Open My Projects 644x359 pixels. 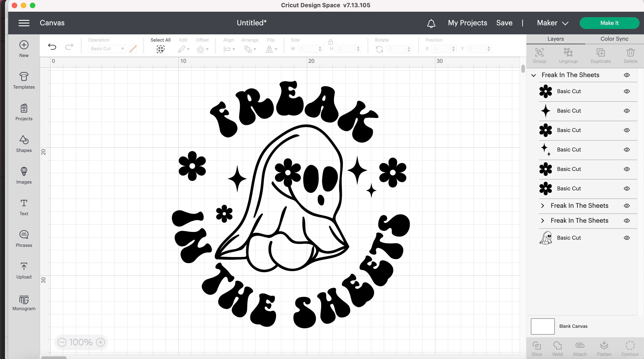(467, 23)
